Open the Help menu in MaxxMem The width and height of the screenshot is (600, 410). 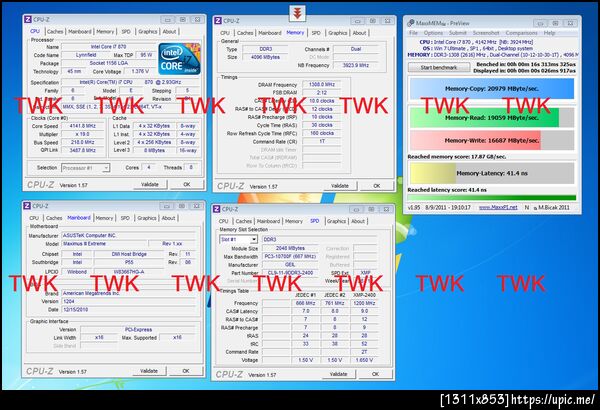(x=549, y=33)
